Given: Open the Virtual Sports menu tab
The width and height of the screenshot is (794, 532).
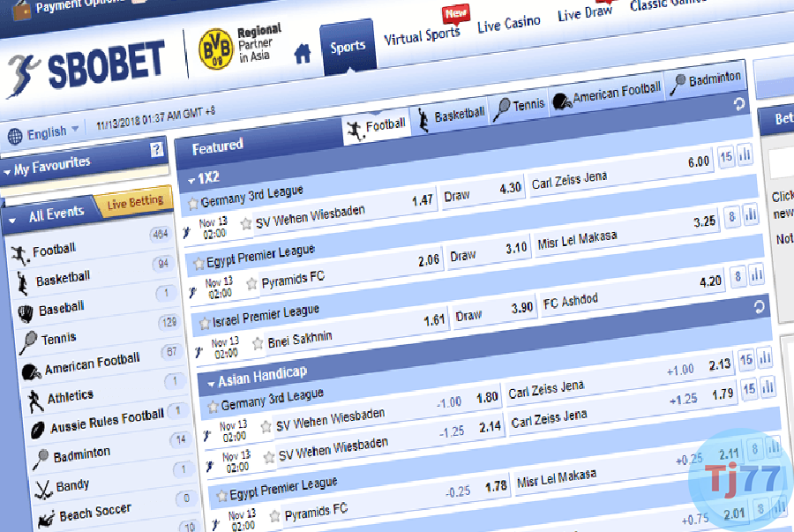Looking at the screenshot, I should pos(422,37).
